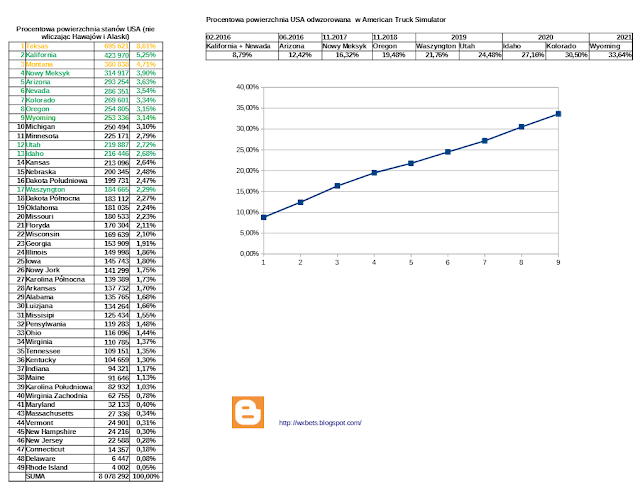Screen dimensions: 640x490
Task: Select the Wirginia Zachodnia cell
Action: (x=60, y=396)
